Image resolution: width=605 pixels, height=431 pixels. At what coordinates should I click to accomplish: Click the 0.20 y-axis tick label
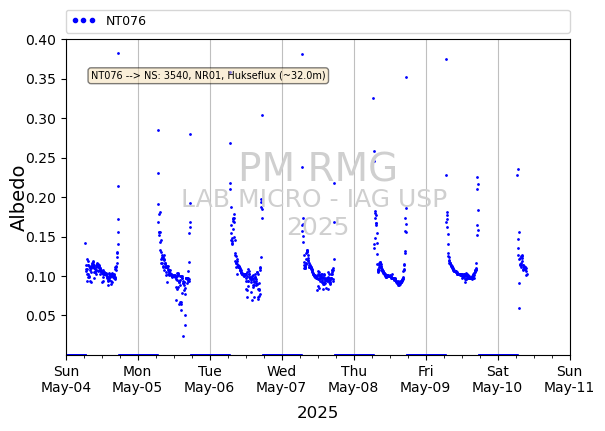[x=41, y=198]
